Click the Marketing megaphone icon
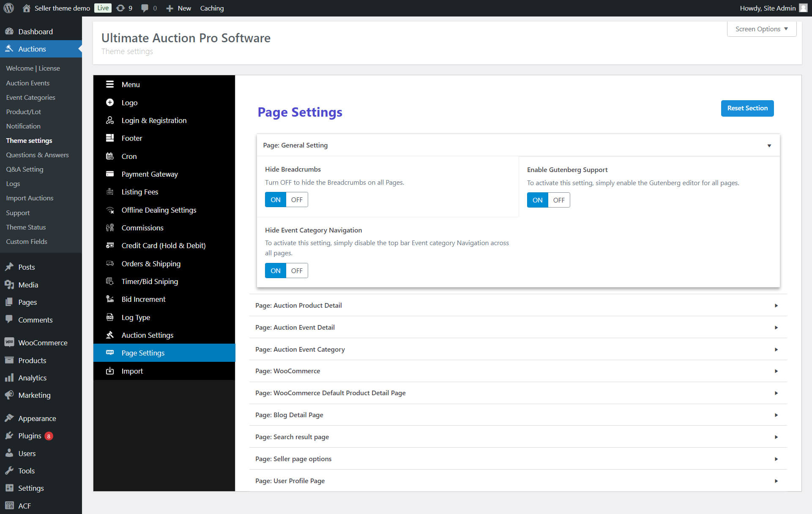 [9, 395]
